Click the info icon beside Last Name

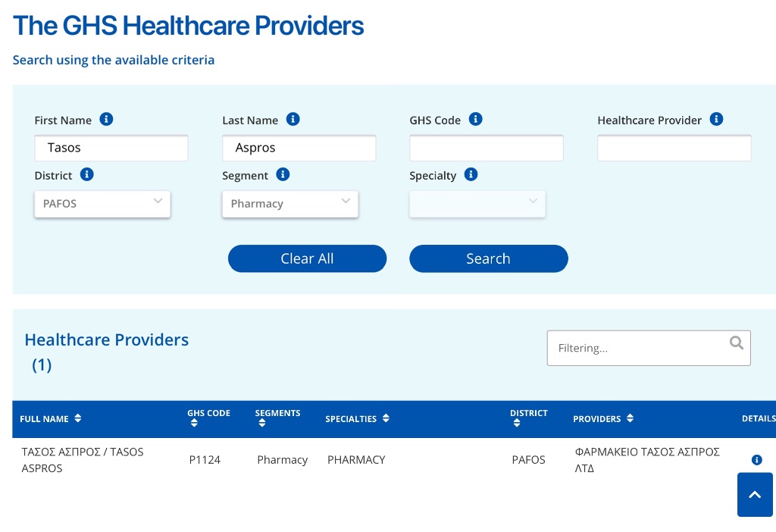[293, 119]
